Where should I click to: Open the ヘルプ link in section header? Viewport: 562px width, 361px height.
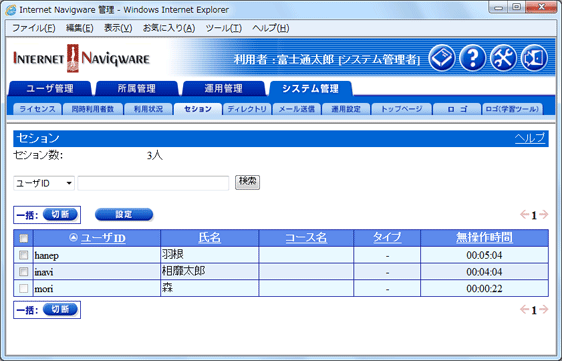(530, 138)
